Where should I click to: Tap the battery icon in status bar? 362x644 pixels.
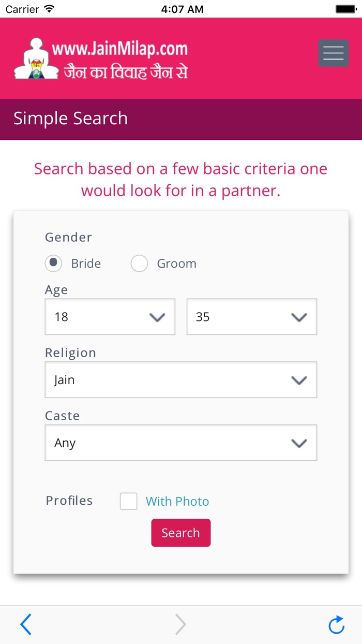(x=346, y=9)
